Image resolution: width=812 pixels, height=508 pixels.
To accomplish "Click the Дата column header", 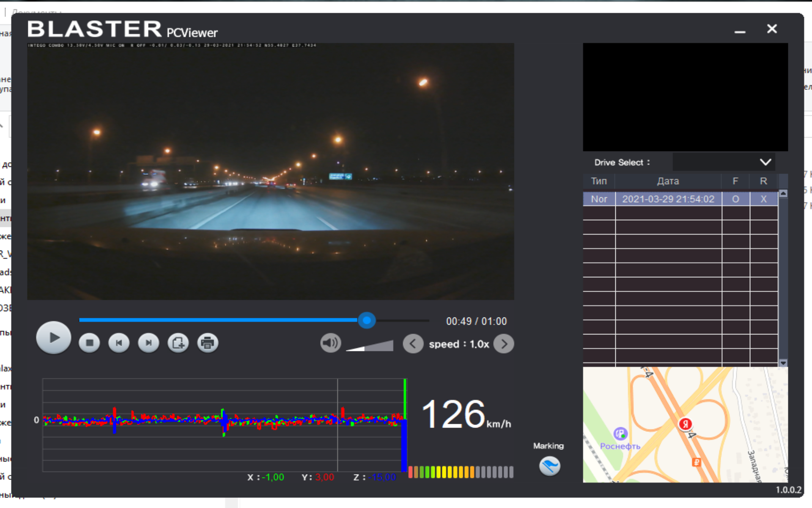I will 668,181.
